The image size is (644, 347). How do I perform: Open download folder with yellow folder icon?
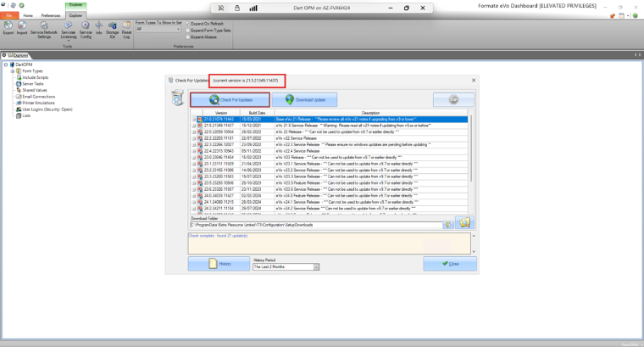pos(464,222)
